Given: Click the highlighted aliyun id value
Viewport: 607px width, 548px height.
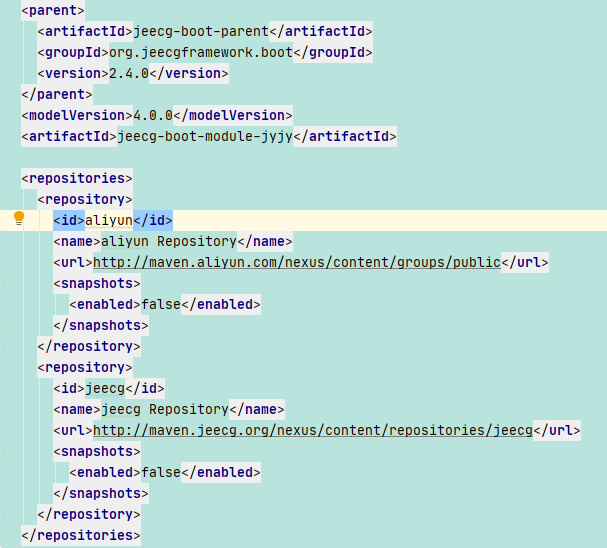Looking at the screenshot, I should pyautogui.click(x=109, y=220).
